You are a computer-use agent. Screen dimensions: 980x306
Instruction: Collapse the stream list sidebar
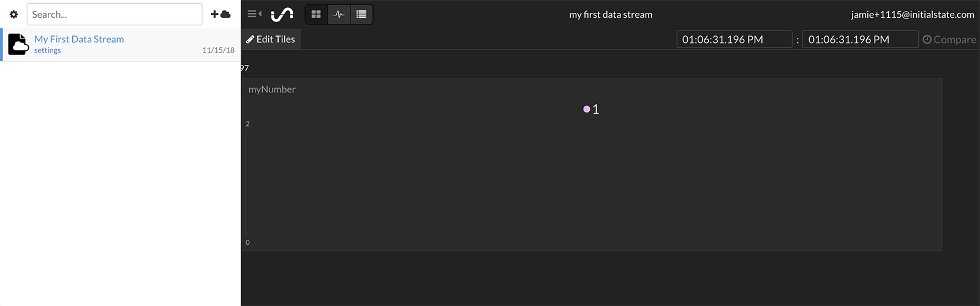tap(254, 14)
